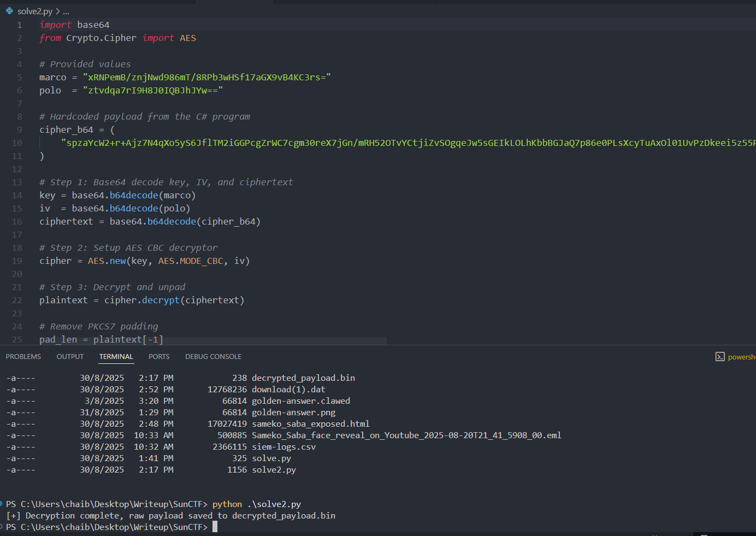Click 'pad_len = plaintext[-1]' line
This screenshot has height=536, width=756.
(101, 340)
